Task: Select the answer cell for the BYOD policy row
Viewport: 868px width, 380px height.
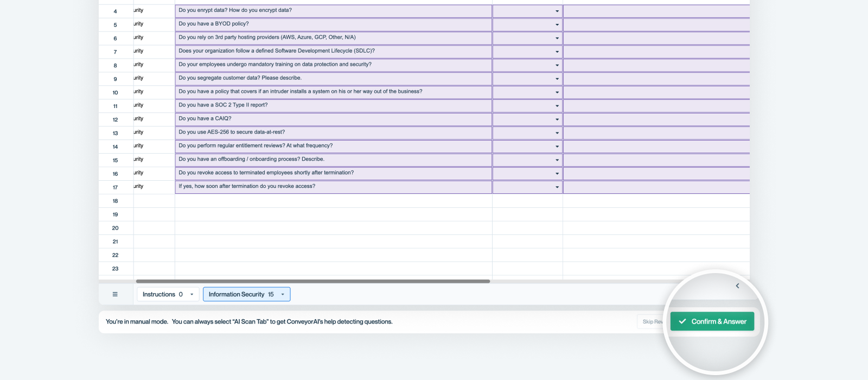Action: (656, 24)
